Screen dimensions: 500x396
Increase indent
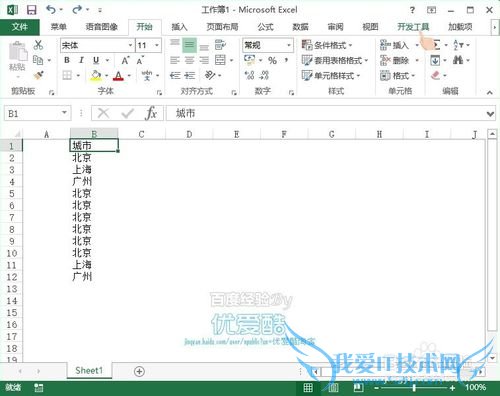coord(190,75)
